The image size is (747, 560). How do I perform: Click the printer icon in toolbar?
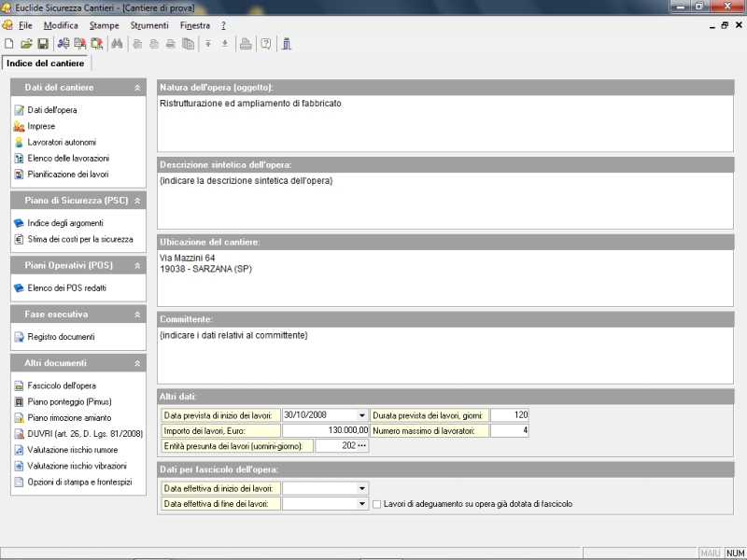point(246,44)
